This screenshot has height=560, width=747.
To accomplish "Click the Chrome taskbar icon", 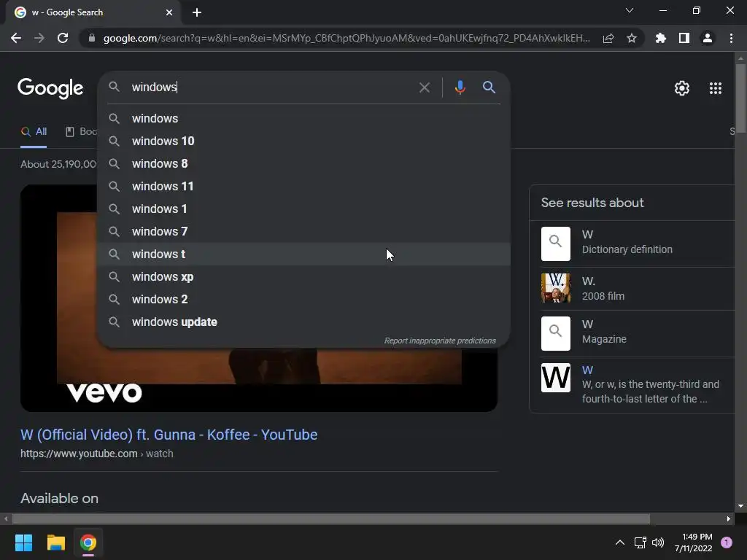I will click(x=88, y=542).
